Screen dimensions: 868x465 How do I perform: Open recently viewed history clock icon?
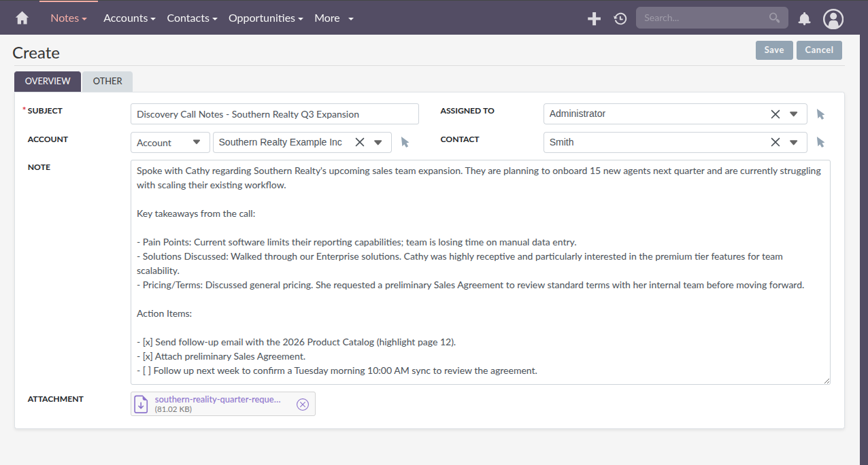[x=620, y=18]
